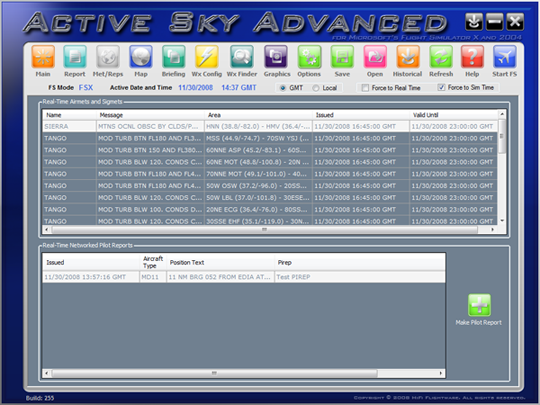Open the Graphics icon
The image size is (540, 405).
(276, 56)
